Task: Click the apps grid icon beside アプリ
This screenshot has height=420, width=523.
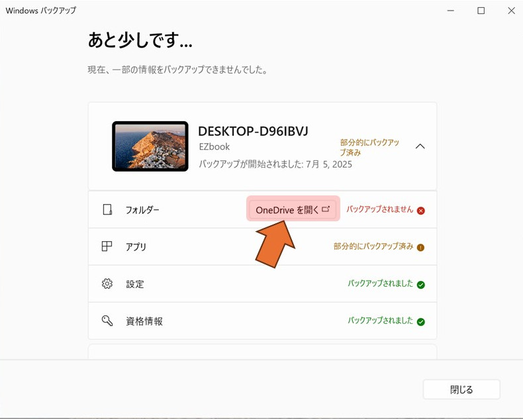Action: [107, 246]
